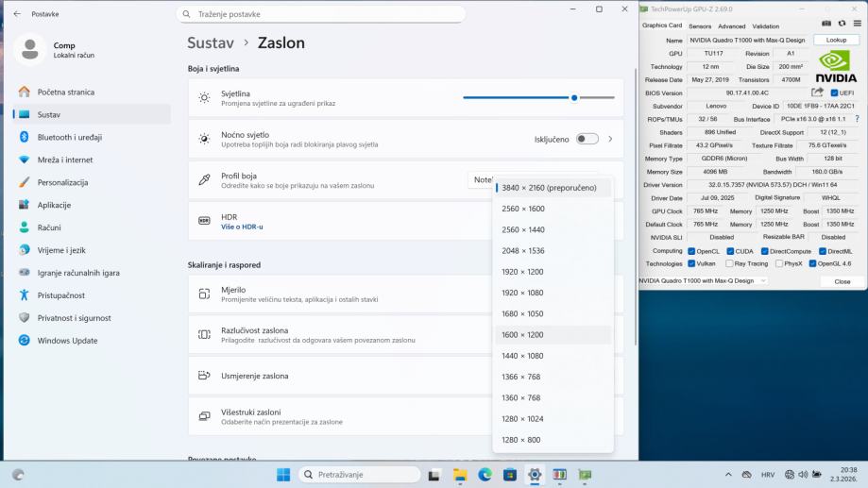Click the Close button in GPU-Z

click(842, 281)
